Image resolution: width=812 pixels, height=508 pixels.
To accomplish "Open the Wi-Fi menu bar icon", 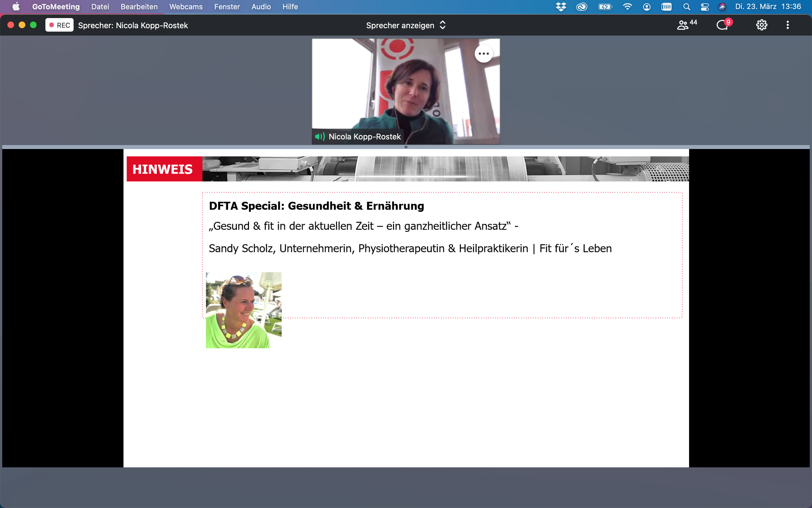I will point(627,7).
